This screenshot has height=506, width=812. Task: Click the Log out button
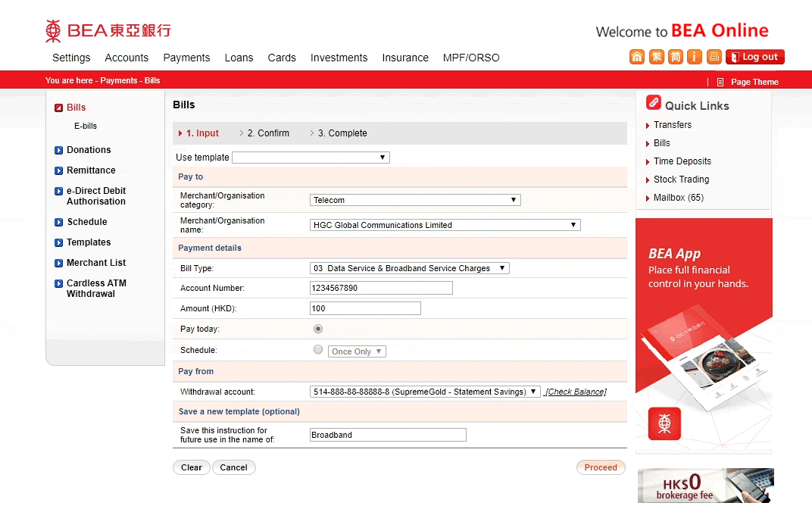click(x=755, y=57)
